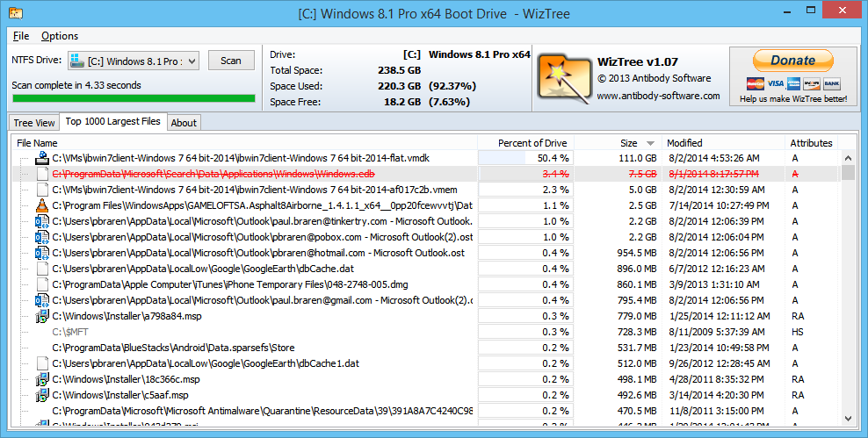868x438 pixels.
Task: Click 'Scan complete in 4.33 seconds' text
Action: 76,85
